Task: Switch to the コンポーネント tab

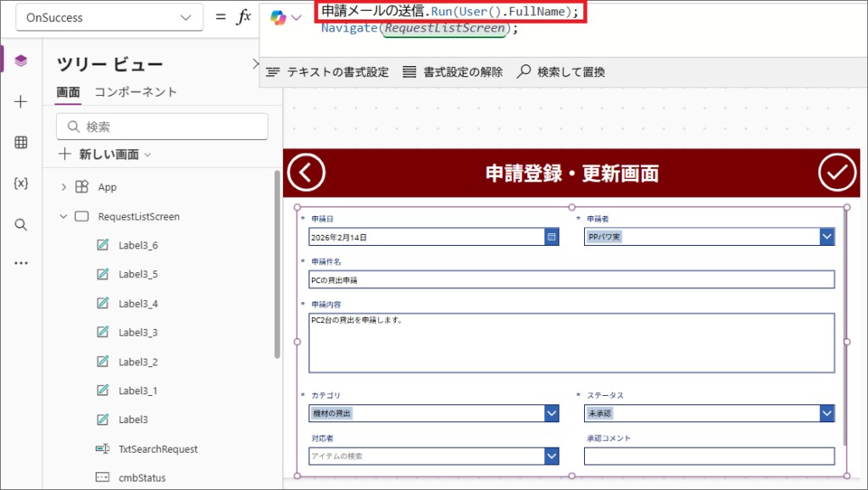Action: 136,92
